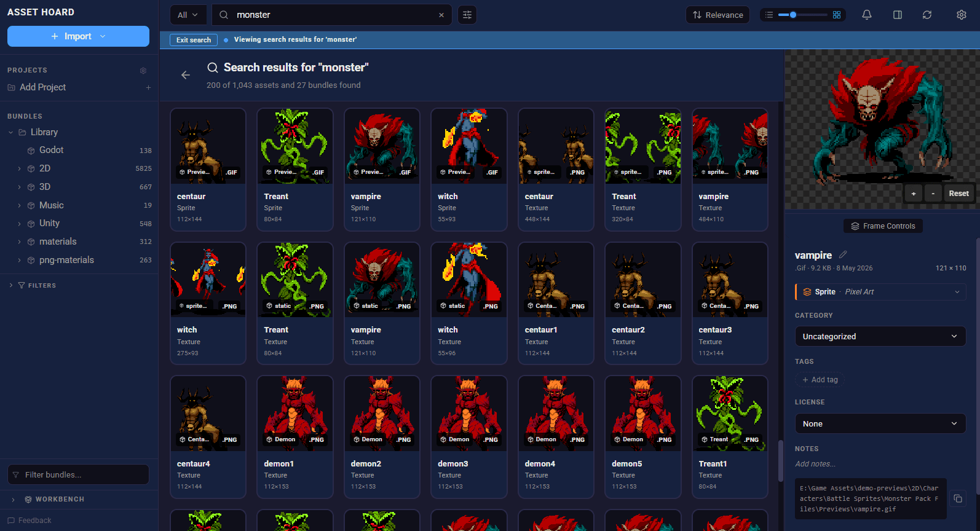Open projects settings gear icon
This screenshot has width=980, height=531.
point(143,70)
